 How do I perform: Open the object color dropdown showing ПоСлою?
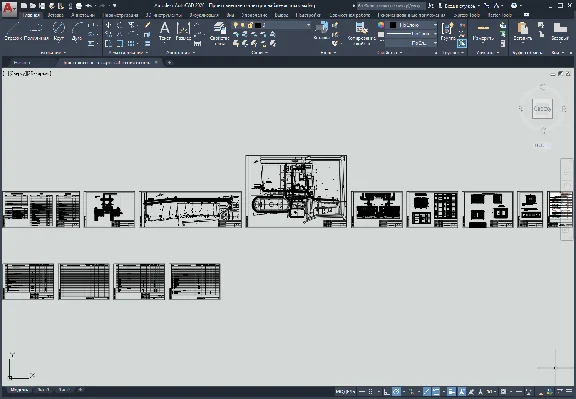click(x=435, y=25)
